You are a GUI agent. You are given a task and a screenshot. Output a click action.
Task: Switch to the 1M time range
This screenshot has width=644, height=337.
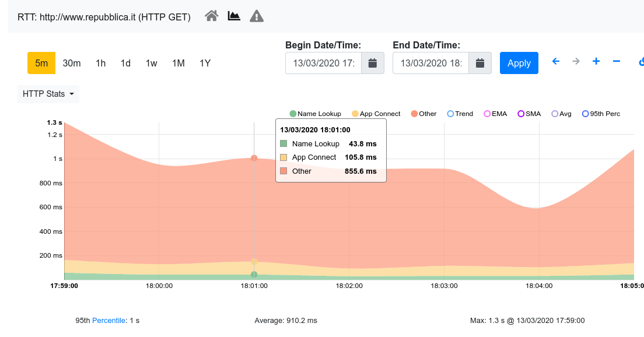(178, 63)
